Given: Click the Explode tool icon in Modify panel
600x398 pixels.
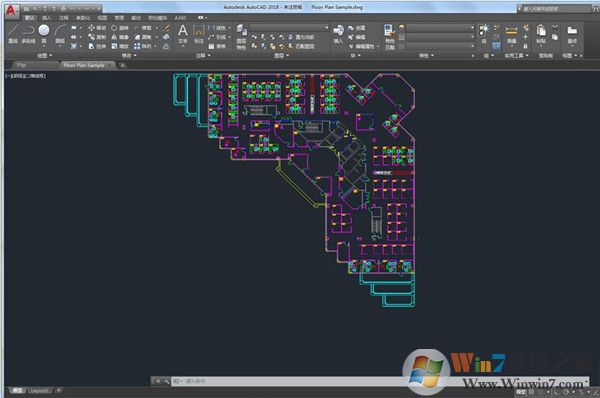Looking at the screenshot, I should (x=166, y=37).
